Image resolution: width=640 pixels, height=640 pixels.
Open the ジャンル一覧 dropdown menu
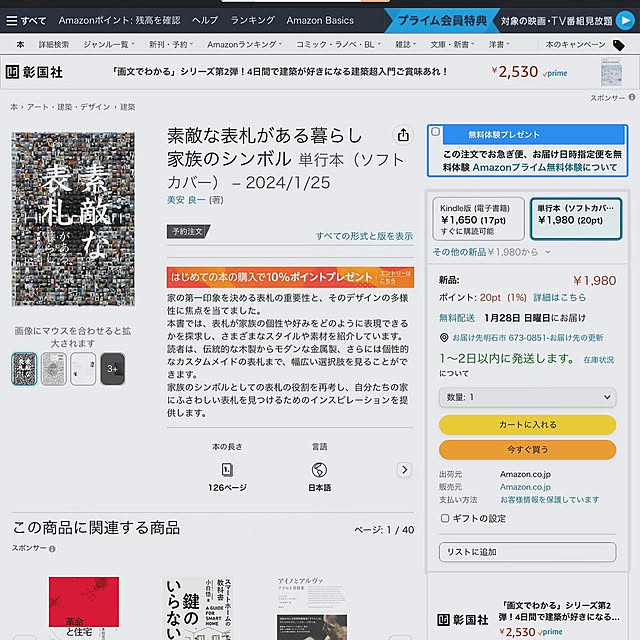[x=109, y=44]
